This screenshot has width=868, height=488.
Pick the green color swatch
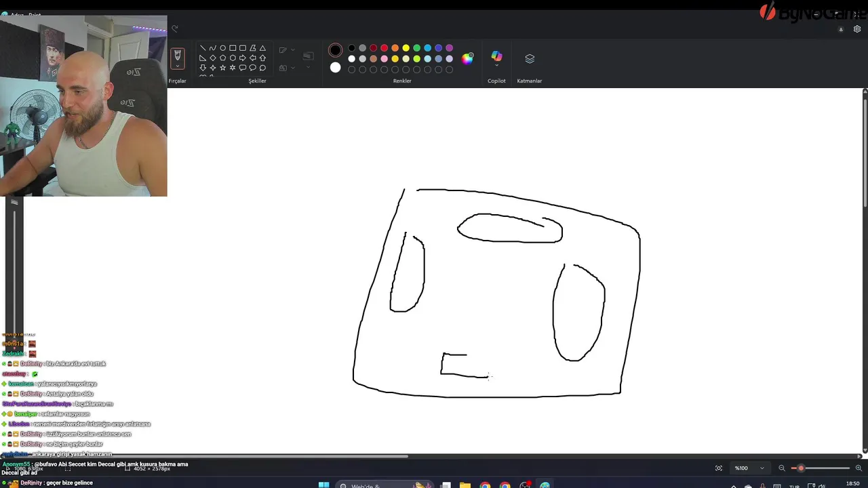click(416, 48)
